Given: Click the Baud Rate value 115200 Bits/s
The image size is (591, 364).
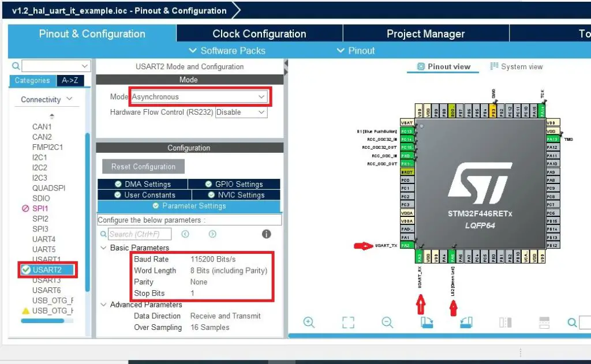Looking at the screenshot, I should [x=213, y=259].
